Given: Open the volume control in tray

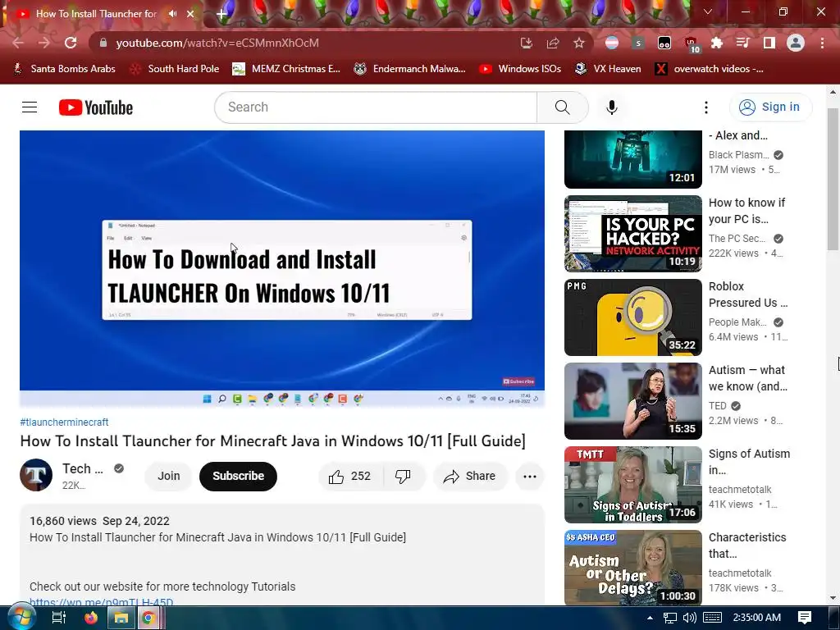Looking at the screenshot, I should [x=689, y=618].
